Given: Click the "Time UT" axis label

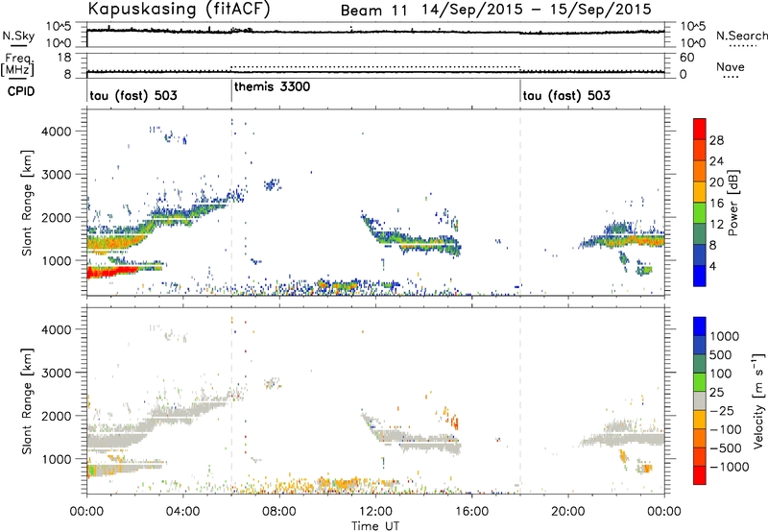Looking at the screenshot, I should [375, 526].
